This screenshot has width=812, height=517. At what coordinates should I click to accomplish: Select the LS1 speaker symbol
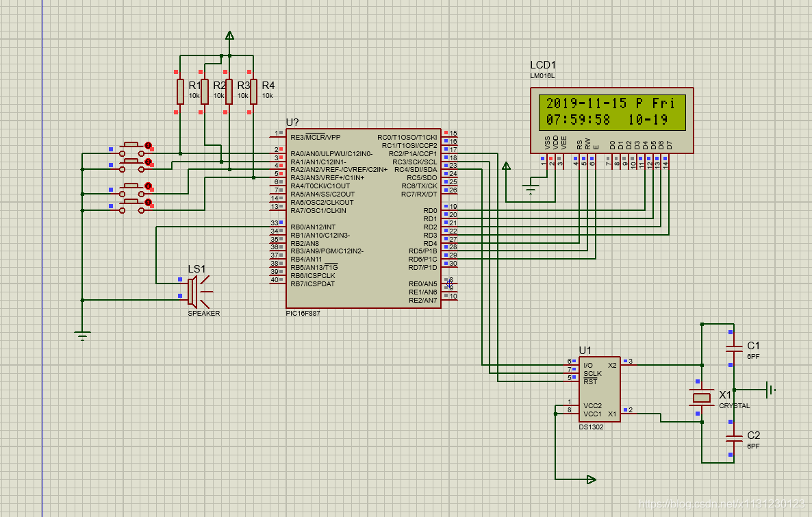pos(194,291)
